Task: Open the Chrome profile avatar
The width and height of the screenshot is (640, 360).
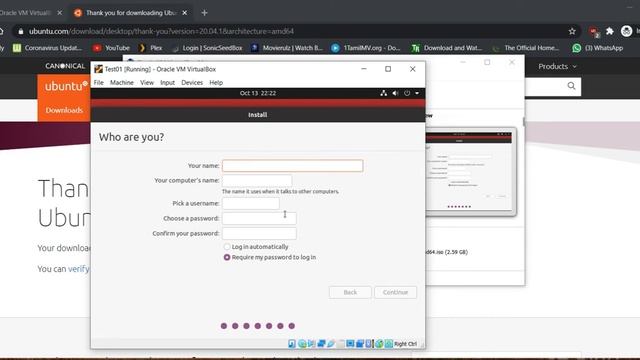Action: point(627,31)
